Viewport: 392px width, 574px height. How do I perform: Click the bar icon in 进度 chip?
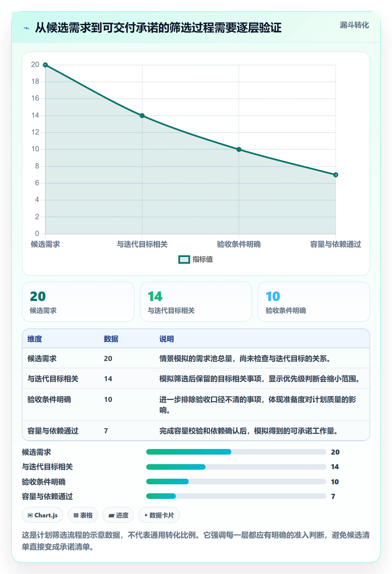[111, 515]
